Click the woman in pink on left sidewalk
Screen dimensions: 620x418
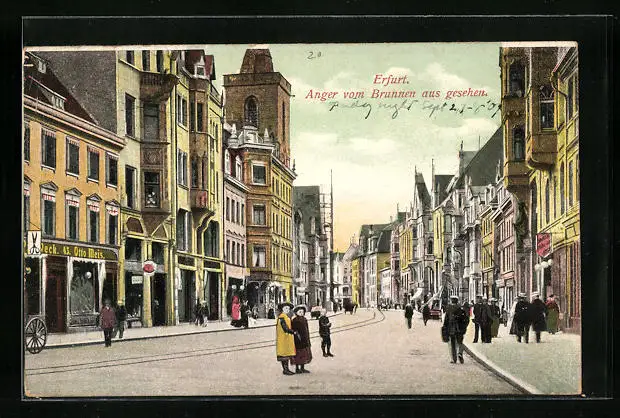pos(236,311)
